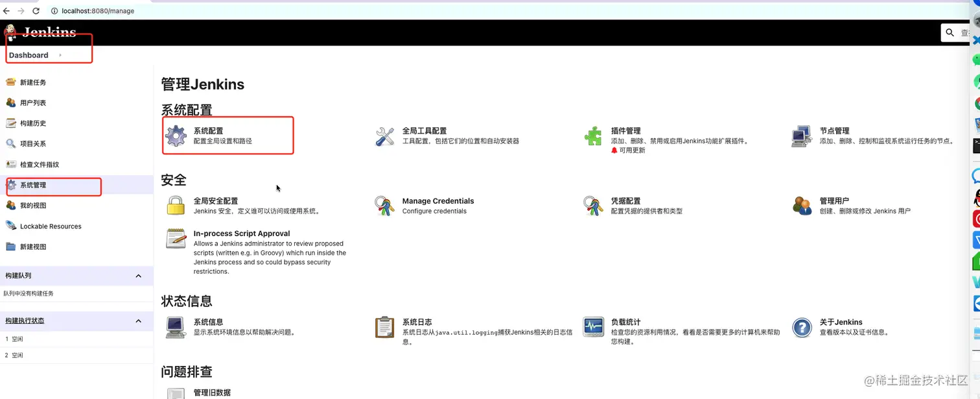Image resolution: width=980 pixels, height=399 pixels.
Task: Click the browser forward arrow
Action: tap(21, 11)
